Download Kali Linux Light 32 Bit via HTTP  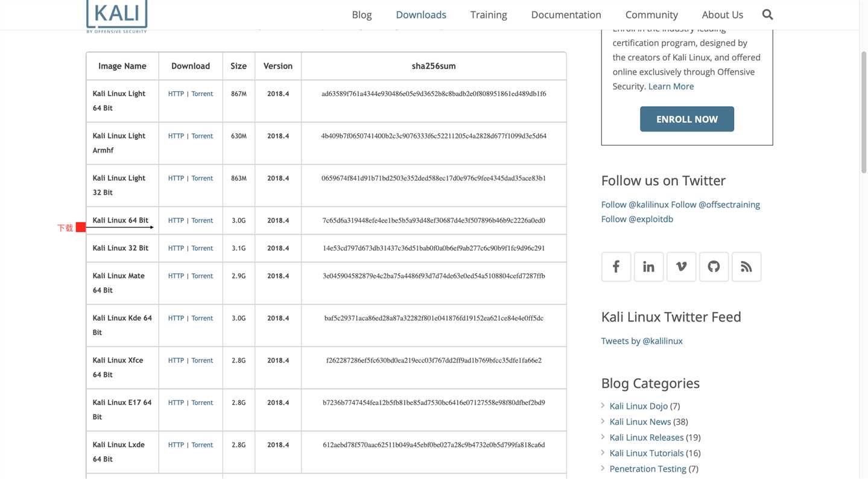(176, 178)
